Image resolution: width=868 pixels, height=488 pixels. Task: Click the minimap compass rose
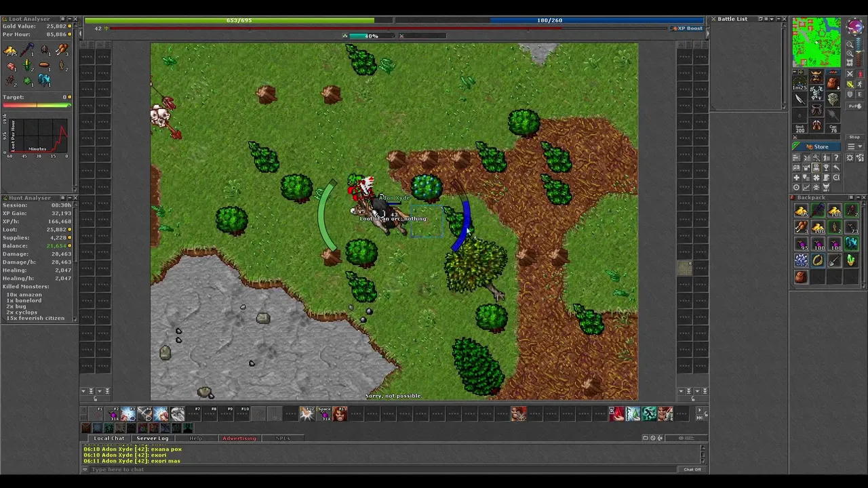point(855,26)
